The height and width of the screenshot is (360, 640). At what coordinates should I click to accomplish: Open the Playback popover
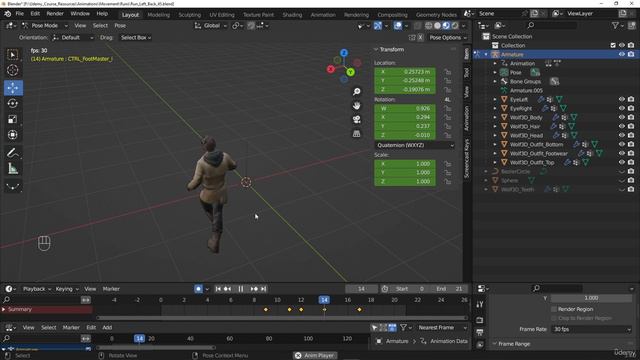(37, 289)
